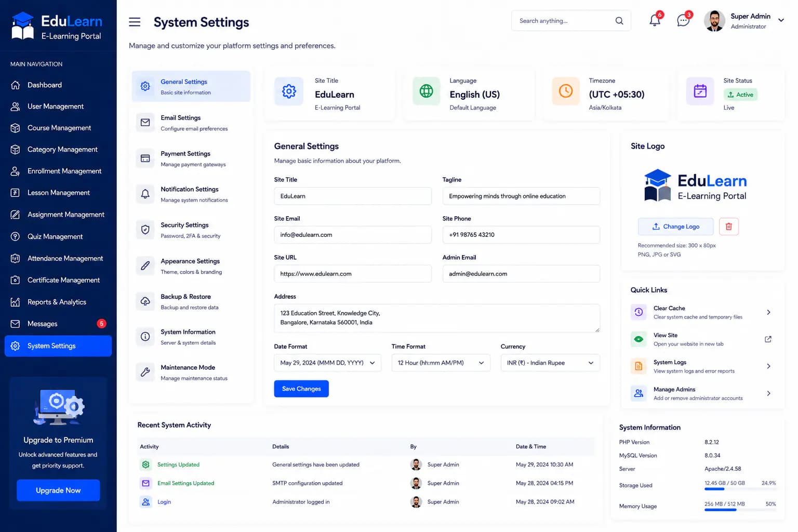Open User Management in sidebar
This screenshot has width=798, height=532.
pyautogui.click(x=58, y=107)
